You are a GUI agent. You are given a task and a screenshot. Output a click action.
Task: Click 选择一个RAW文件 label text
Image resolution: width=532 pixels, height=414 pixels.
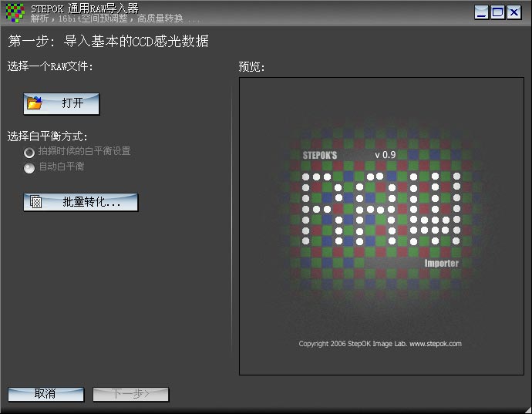[50, 66]
